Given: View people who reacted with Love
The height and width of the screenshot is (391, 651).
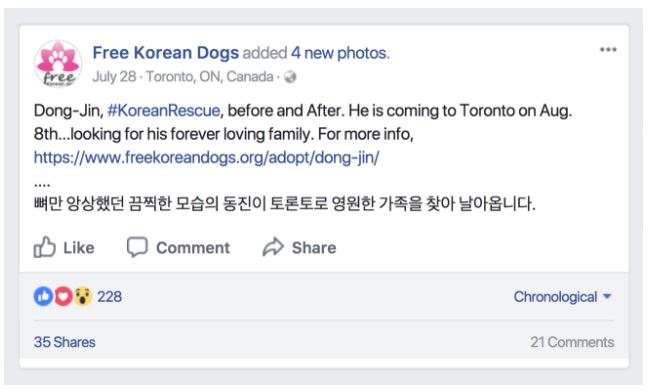Looking at the screenshot, I should point(63,296).
